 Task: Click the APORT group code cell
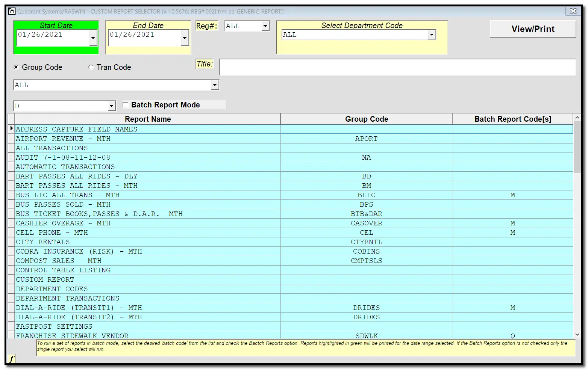(367, 139)
